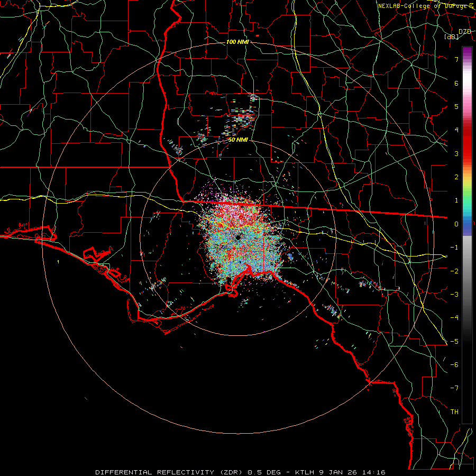Click the DZB dB legend title
The height and width of the screenshot is (476, 476).
click(458, 34)
